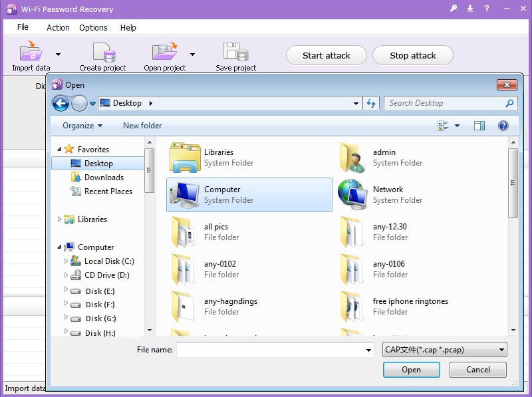Click the Back arrow in Open dialog
Image resolution: width=532 pixels, height=397 pixels.
point(61,103)
